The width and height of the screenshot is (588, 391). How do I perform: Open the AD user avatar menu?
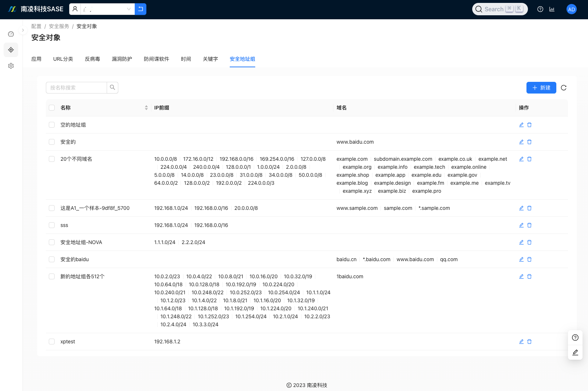572,9
